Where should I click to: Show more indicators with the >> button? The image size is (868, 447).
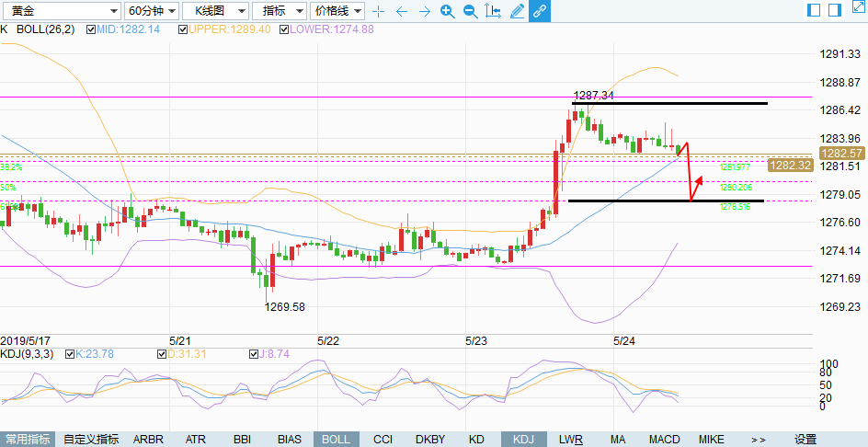[759, 440]
